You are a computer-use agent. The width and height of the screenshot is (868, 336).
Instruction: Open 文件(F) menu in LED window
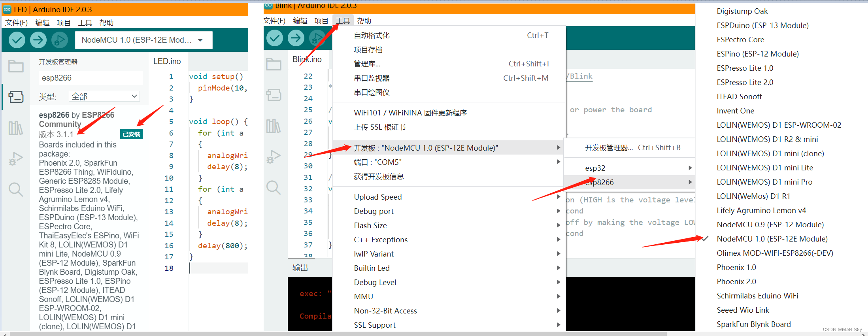pyautogui.click(x=16, y=23)
